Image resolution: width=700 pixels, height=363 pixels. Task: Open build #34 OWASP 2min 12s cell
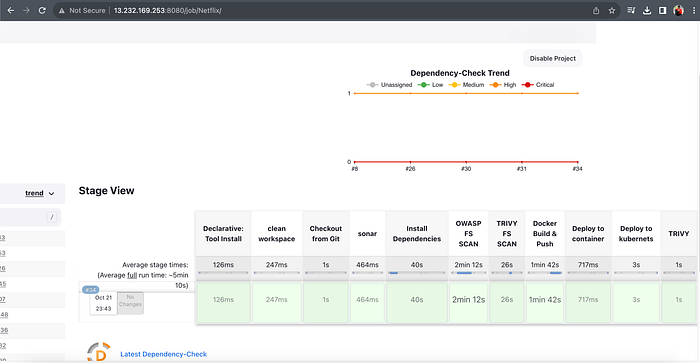[468, 302]
